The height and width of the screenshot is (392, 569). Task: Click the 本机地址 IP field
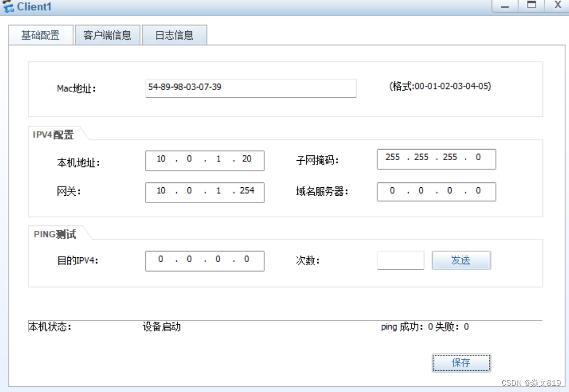click(205, 161)
